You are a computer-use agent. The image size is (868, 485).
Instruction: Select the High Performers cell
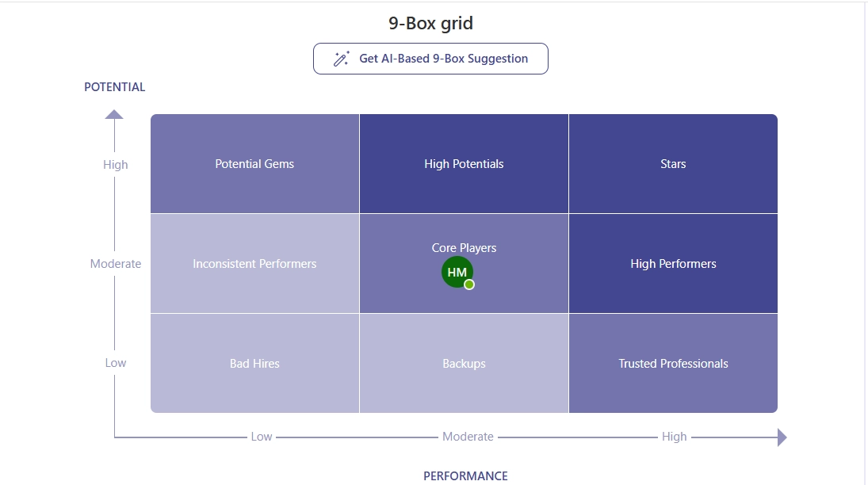pos(673,263)
